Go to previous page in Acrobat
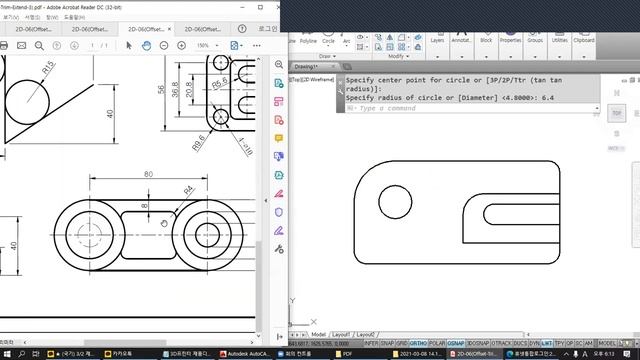 (x=57, y=45)
